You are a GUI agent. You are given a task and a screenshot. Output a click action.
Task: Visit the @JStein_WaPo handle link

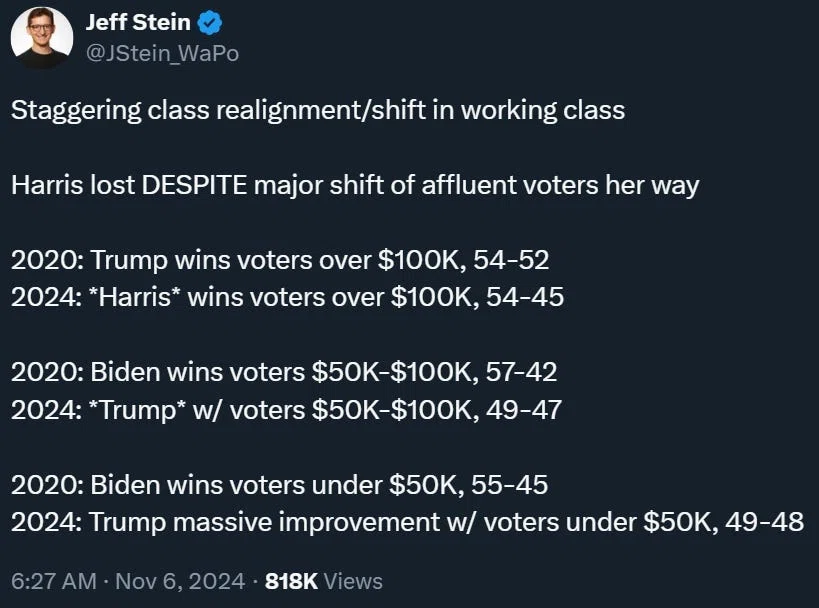162,53
